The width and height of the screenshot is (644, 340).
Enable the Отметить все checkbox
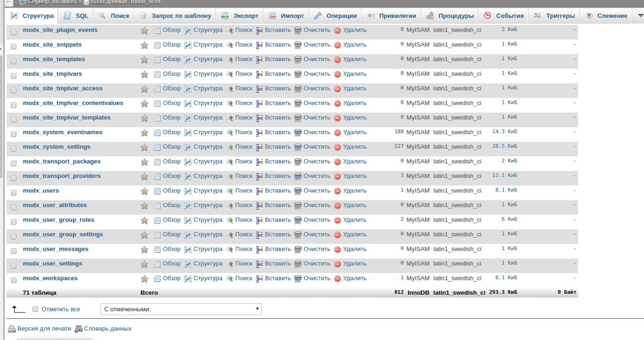(35, 309)
